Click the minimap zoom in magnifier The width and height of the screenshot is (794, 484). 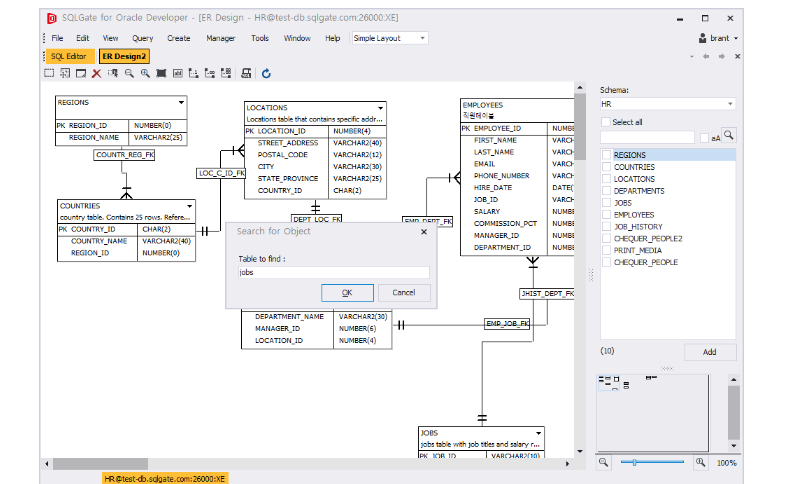pyautogui.click(x=700, y=462)
